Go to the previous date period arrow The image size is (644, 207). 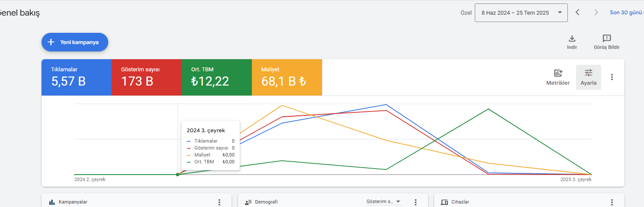pyautogui.click(x=577, y=13)
